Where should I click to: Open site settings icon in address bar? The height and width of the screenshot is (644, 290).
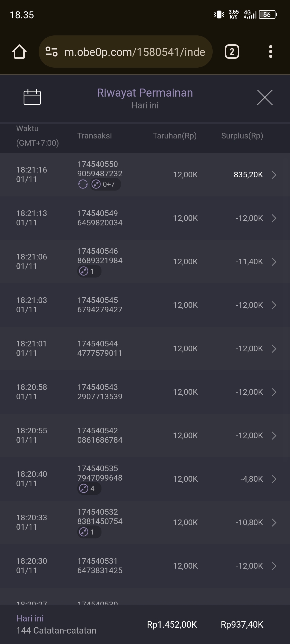coord(51,52)
